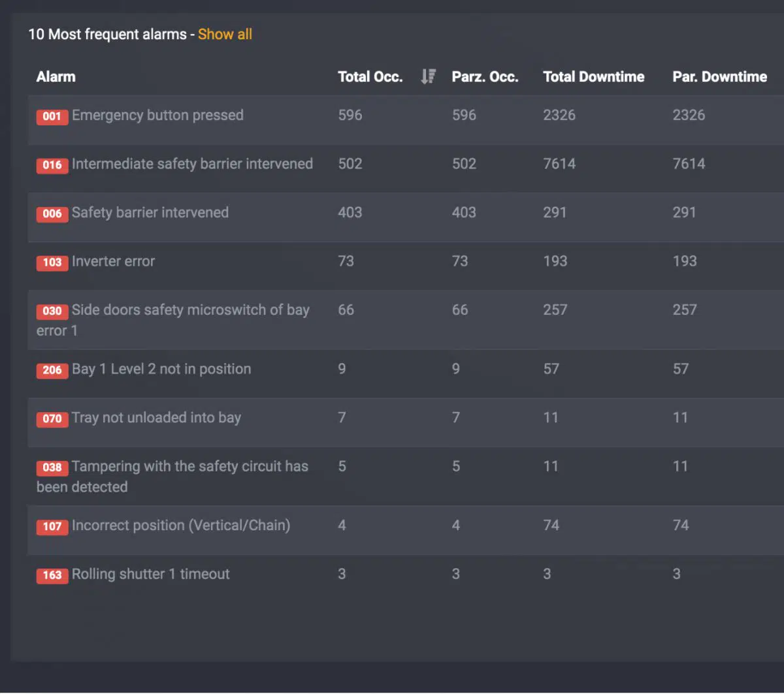The width and height of the screenshot is (784, 694).
Task: Sort by Total Occ. column header
Action: [370, 76]
